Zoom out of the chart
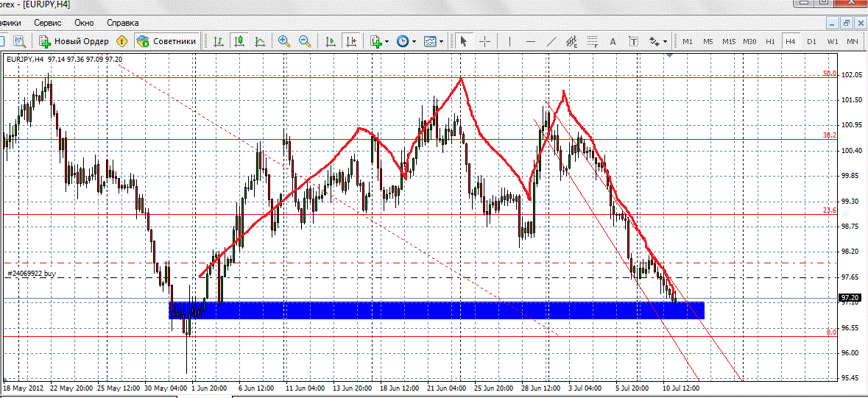This screenshot has width=868, height=398. tap(304, 41)
